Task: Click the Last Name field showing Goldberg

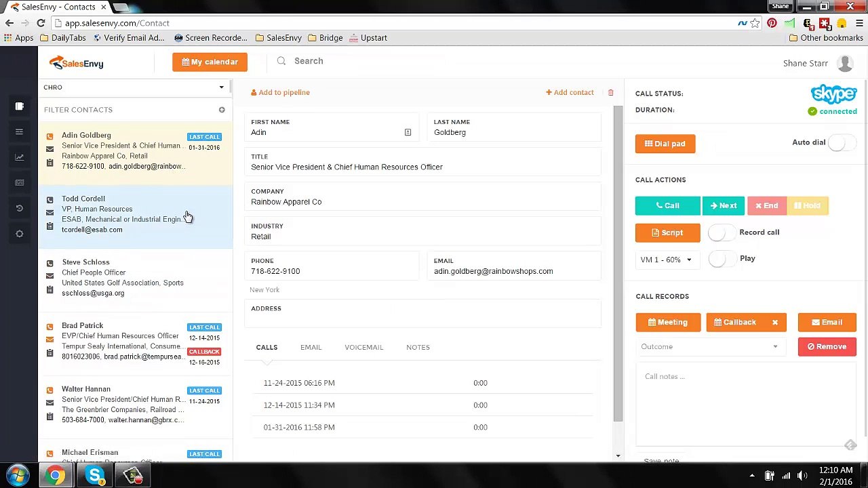Action: click(514, 127)
